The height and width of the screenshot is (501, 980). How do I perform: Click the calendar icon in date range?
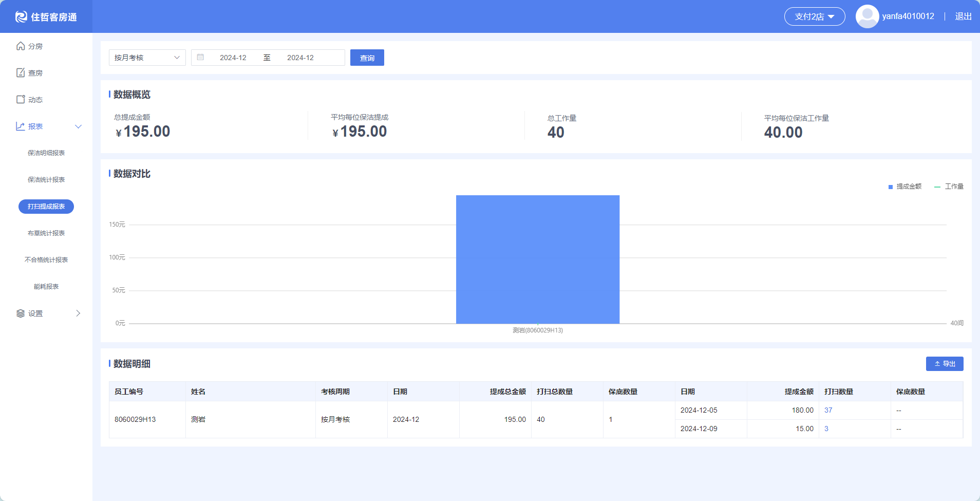[201, 58]
